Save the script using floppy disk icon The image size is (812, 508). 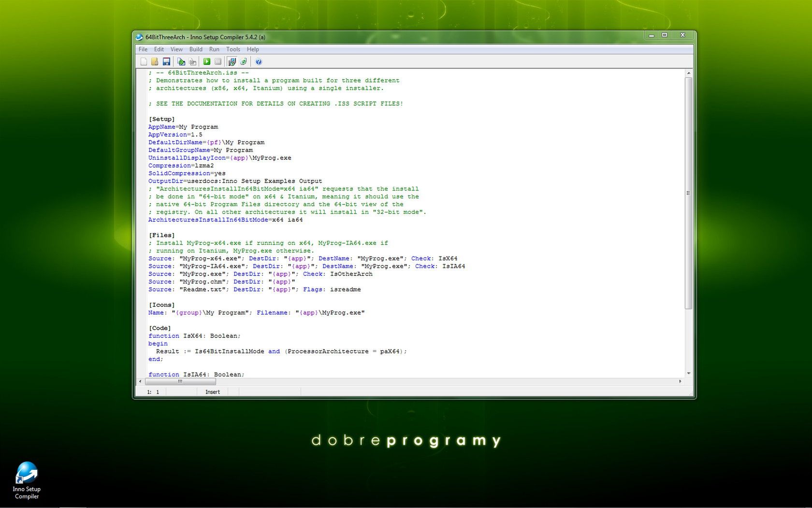tap(166, 61)
